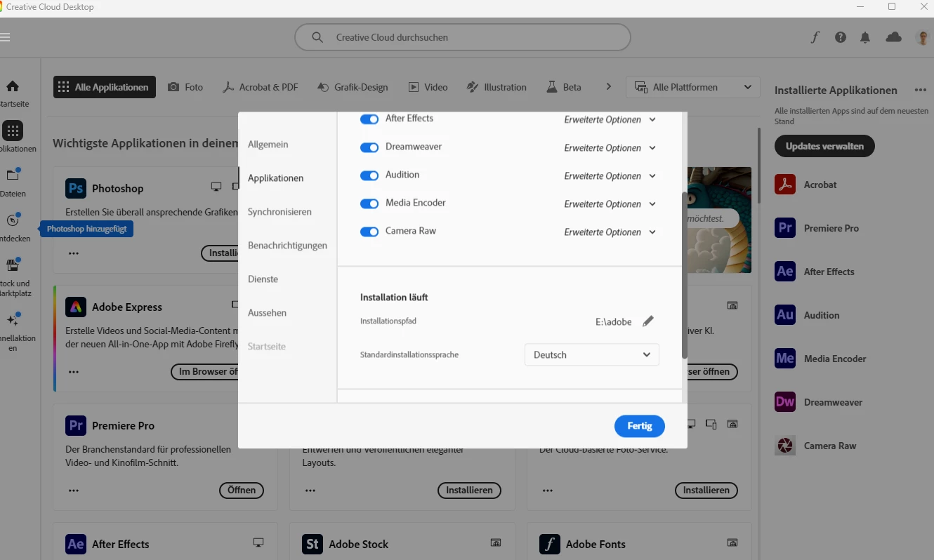Open Allgemein settings tab
The width and height of the screenshot is (934, 560).
click(x=268, y=144)
